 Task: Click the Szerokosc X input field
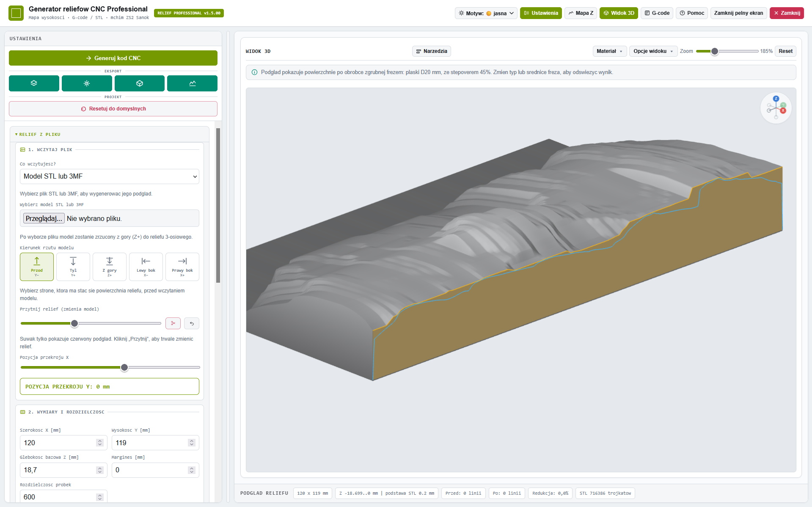click(63, 443)
